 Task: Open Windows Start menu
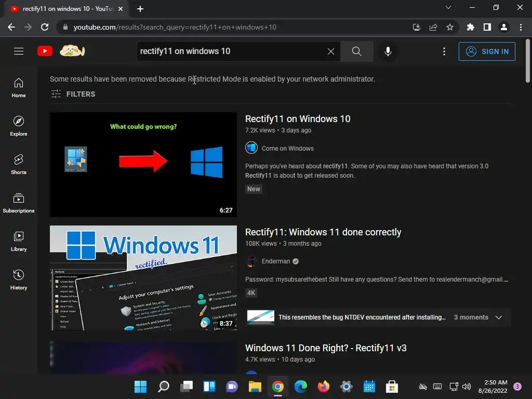[140, 387]
